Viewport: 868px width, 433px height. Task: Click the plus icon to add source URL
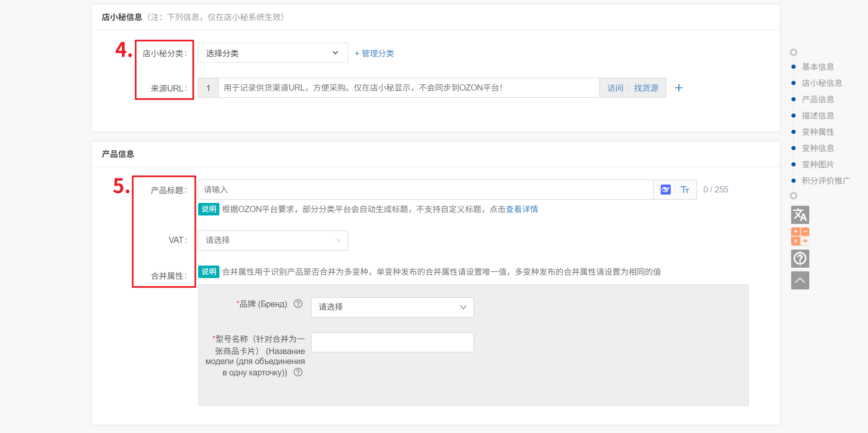[679, 88]
